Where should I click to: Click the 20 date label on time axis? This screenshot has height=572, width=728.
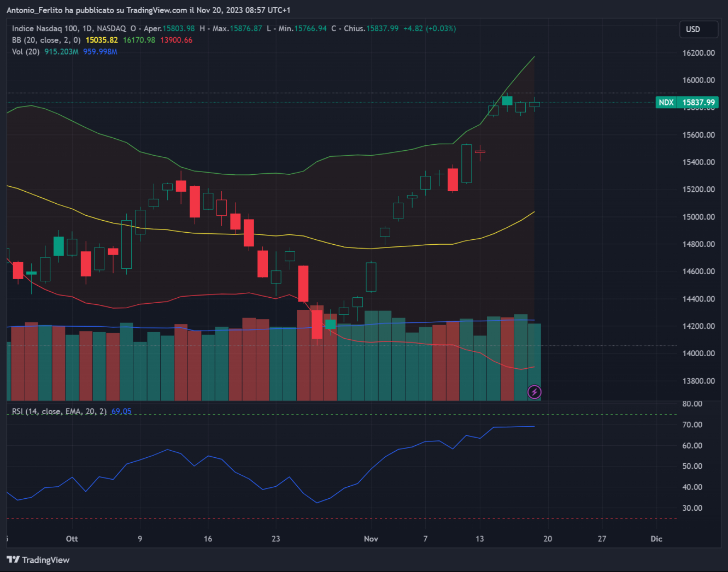[x=548, y=539]
